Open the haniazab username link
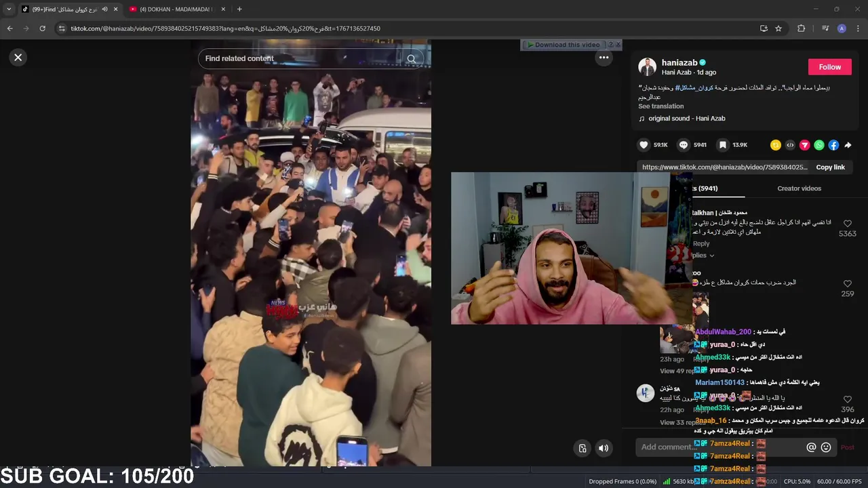 click(x=679, y=62)
